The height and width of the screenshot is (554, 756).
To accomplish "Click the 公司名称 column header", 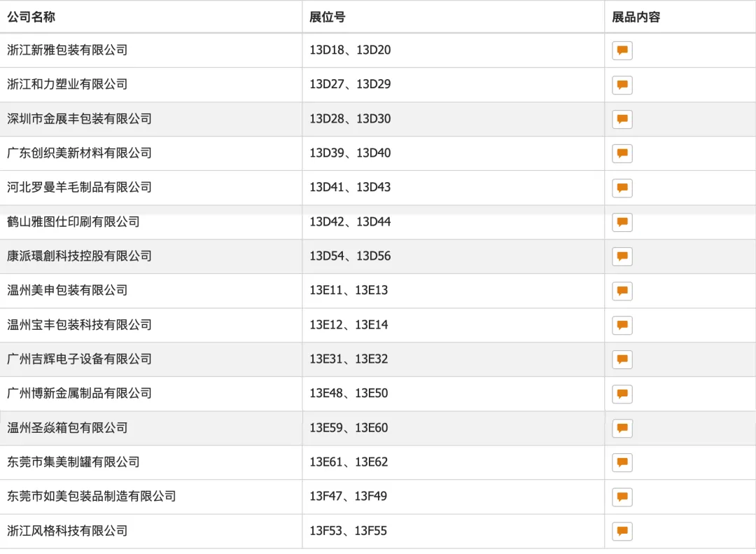I will click(31, 17).
